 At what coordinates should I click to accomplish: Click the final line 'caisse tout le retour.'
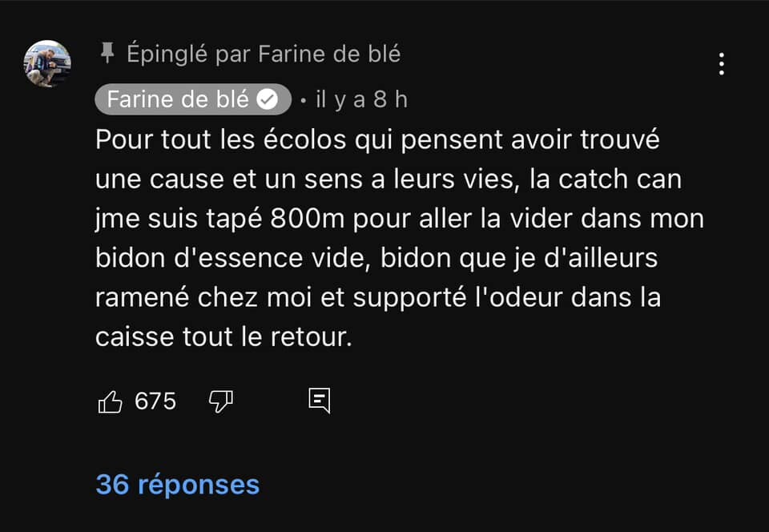[x=224, y=337]
